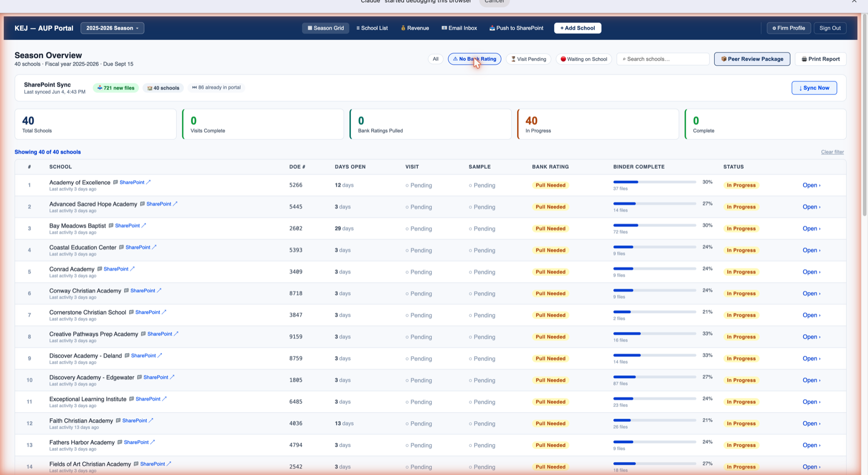Click folder icon beside Coastal Education Center
The width and height of the screenshot is (868, 475).
pos(121,247)
